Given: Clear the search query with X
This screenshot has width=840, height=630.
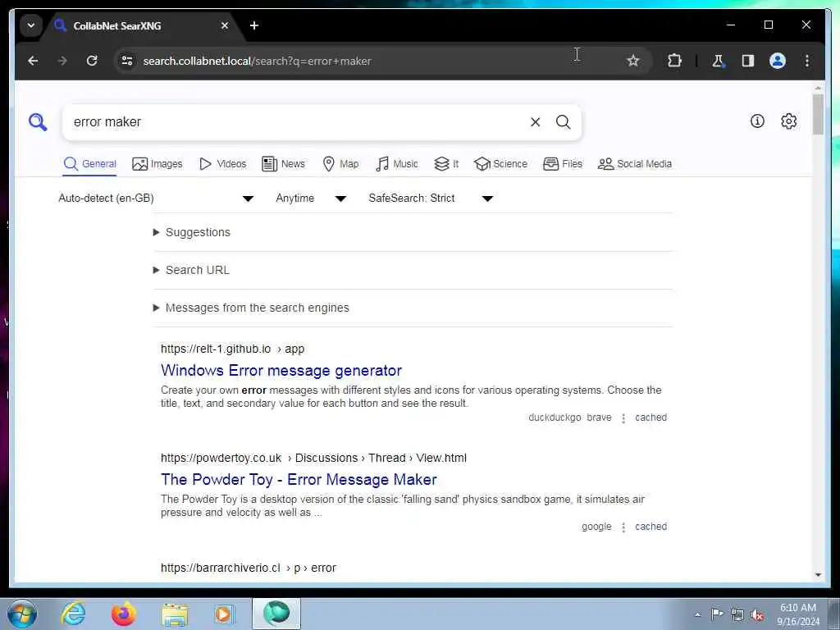Looking at the screenshot, I should click(535, 122).
